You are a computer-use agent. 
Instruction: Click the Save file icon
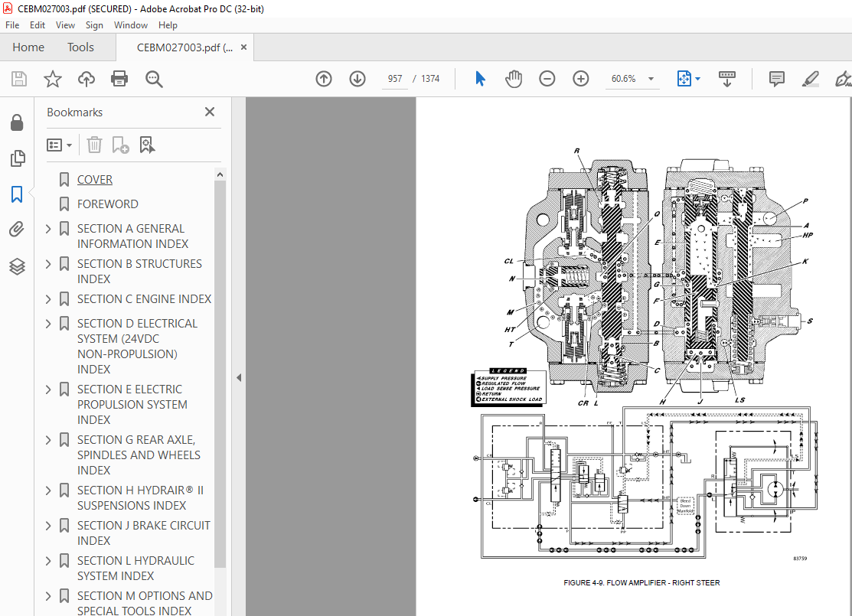click(19, 79)
